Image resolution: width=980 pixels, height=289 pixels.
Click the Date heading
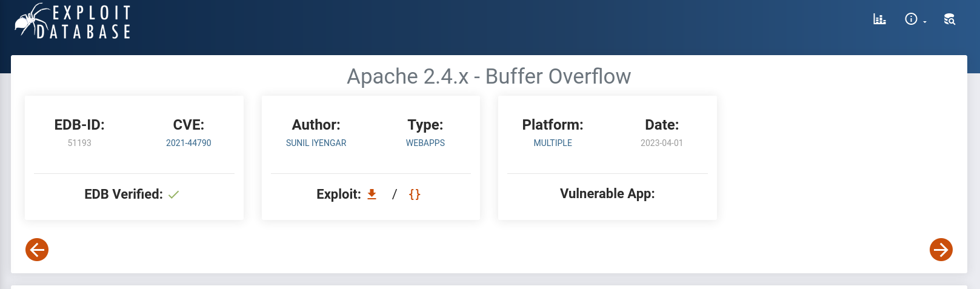pos(662,125)
